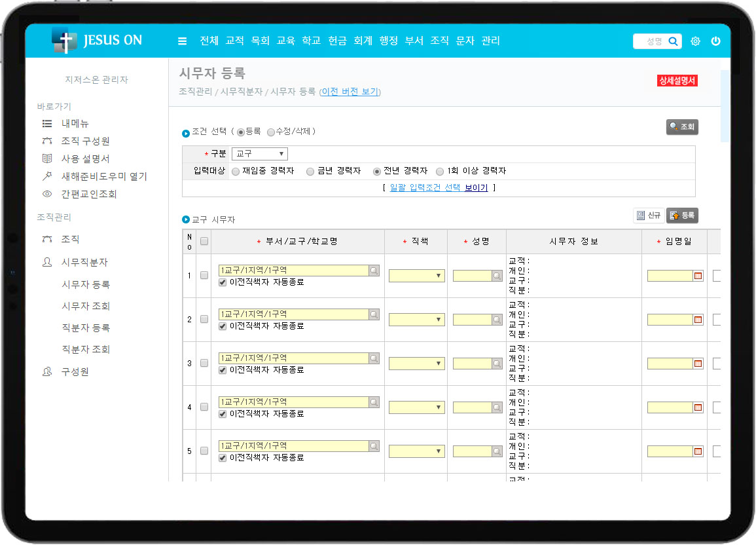Open 내메뉴 list icon in sidebar
Image resolution: width=756 pixels, height=545 pixels.
[47, 123]
